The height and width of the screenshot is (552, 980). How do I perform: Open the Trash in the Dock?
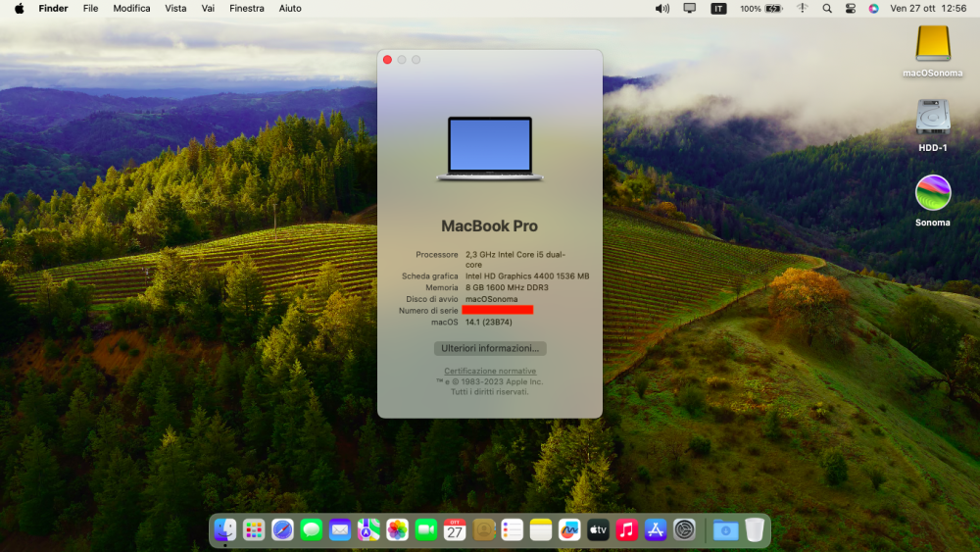[x=755, y=530]
